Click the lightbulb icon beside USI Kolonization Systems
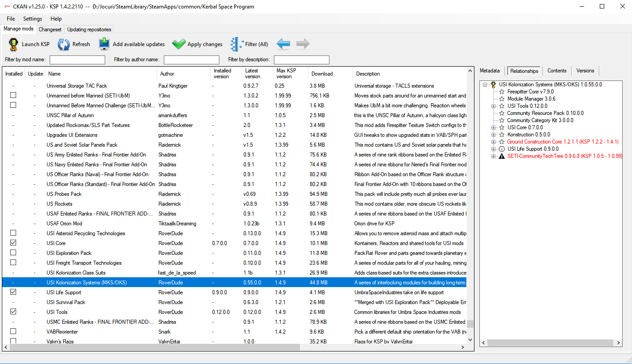632x364 pixels. (x=493, y=85)
